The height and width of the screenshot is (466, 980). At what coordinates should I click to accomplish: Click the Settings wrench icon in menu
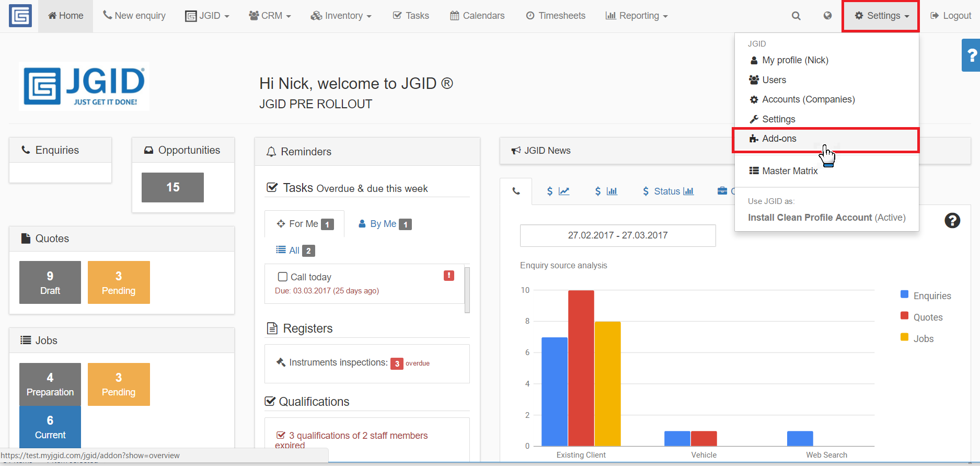click(x=754, y=119)
